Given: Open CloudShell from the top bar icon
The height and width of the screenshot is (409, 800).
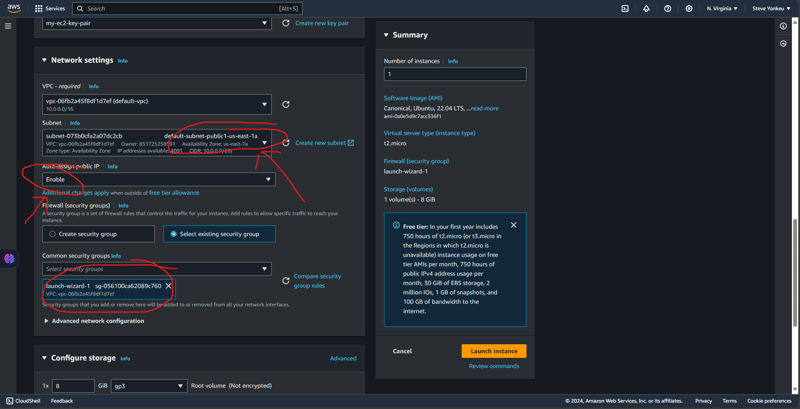Looking at the screenshot, I should click(x=624, y=9).
